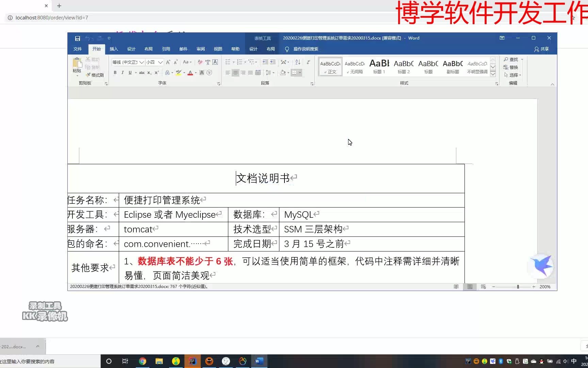Click the shrink font size icon

pos(176,62)
